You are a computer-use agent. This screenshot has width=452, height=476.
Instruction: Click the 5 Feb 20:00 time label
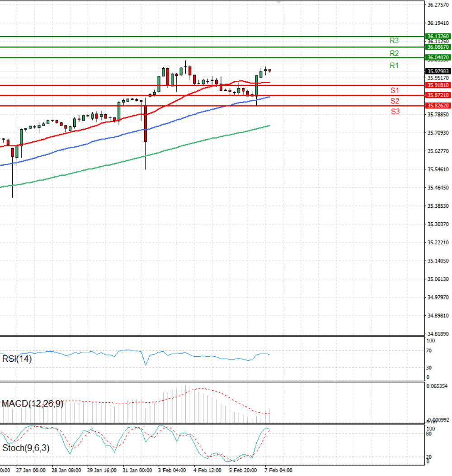tap(243, 470)
